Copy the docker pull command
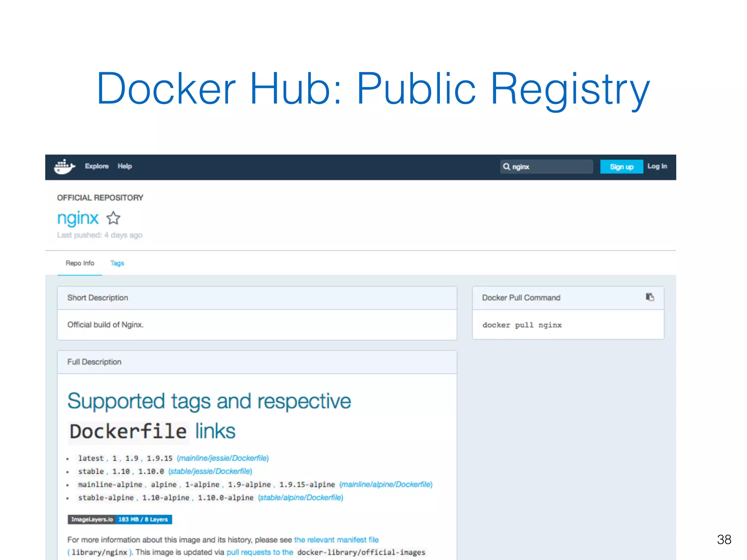Viewport: 747px width, 560px height. 650,297
